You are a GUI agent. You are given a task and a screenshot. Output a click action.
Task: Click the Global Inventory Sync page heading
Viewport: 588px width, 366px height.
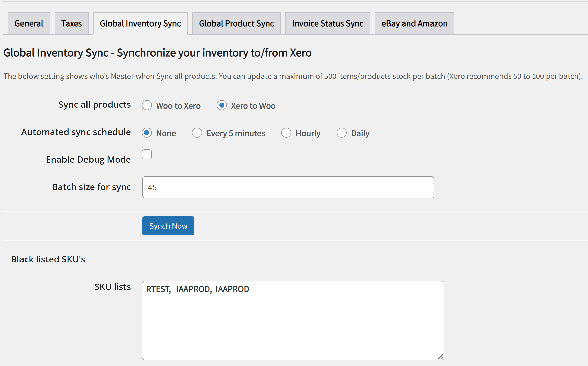(x=157, y=53)
